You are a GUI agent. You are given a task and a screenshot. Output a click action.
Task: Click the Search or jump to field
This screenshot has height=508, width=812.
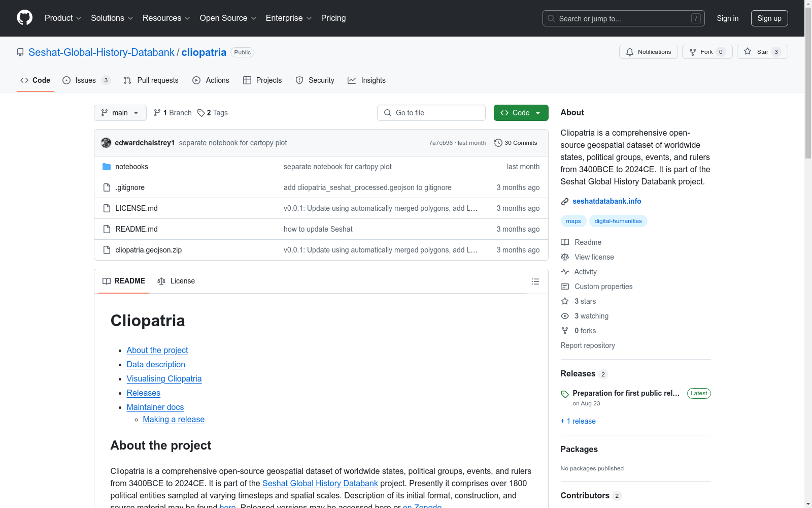coord(624,18)
